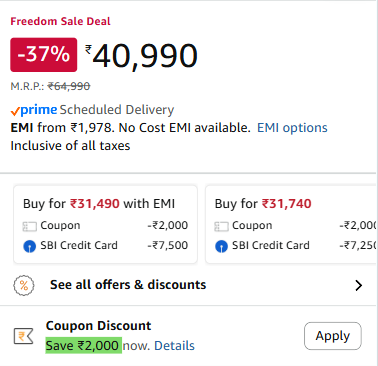The width and height of the screenshot is (378, 366).
Task: Click the rupee coupon tag icon
Action: click(24, 336)
